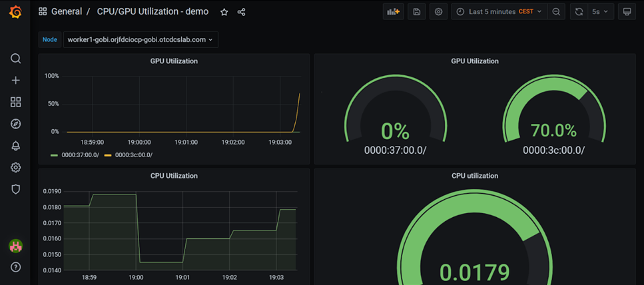The image size is (644, 285).
Task: Open the Configuration gear in sidebar
Action: coord(15,168)
